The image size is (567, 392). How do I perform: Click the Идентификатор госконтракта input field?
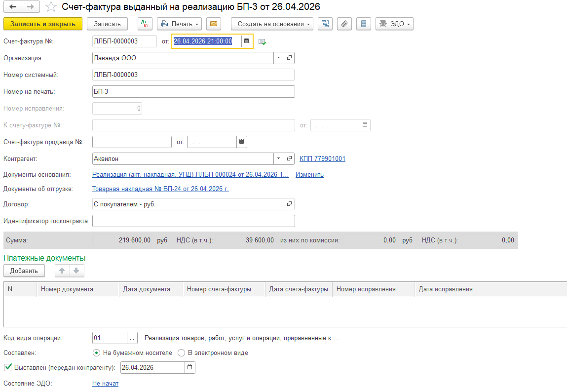click(x=193, y=221)
